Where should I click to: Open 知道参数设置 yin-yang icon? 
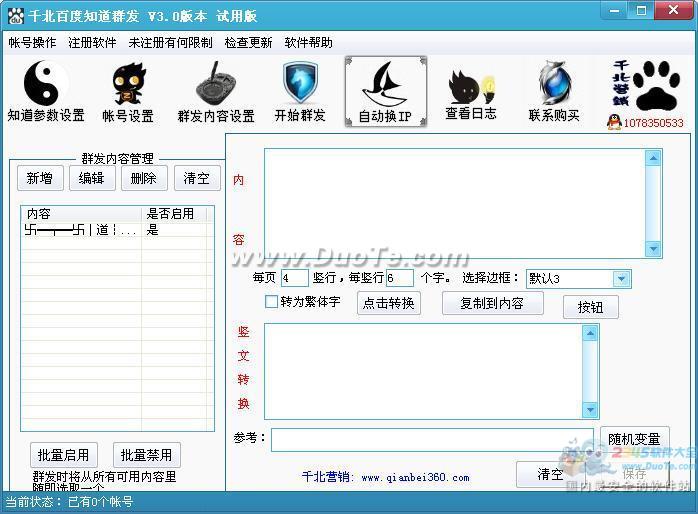[x=45, y=83]
